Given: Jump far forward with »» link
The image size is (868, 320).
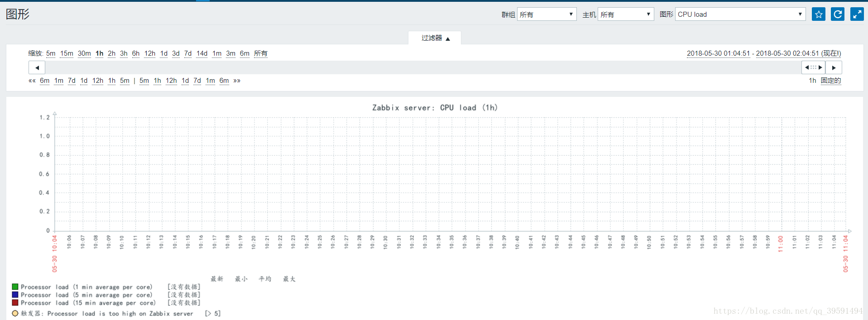Looking at the screenshot, I should (237, 81).
